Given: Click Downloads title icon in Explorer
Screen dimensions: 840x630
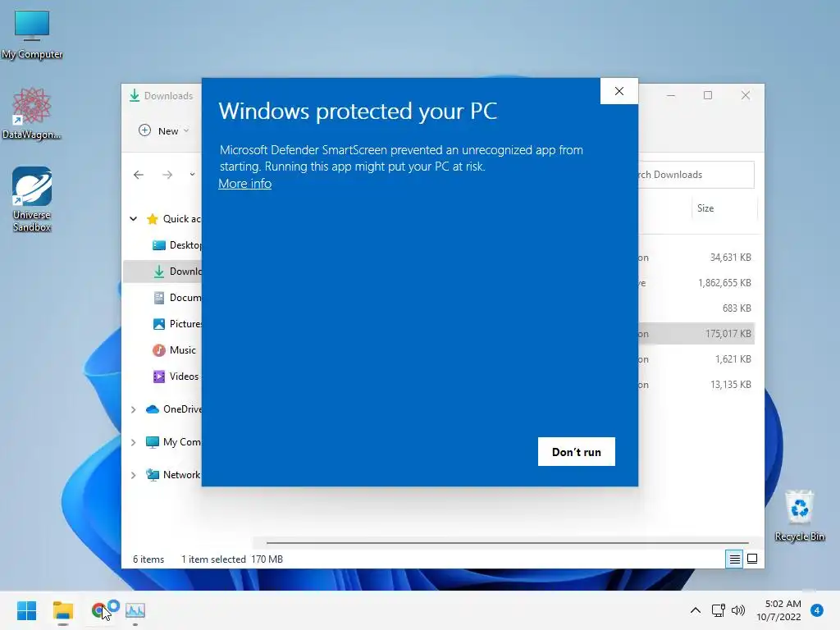Looking at the screenshot, I should coord(135,95).
